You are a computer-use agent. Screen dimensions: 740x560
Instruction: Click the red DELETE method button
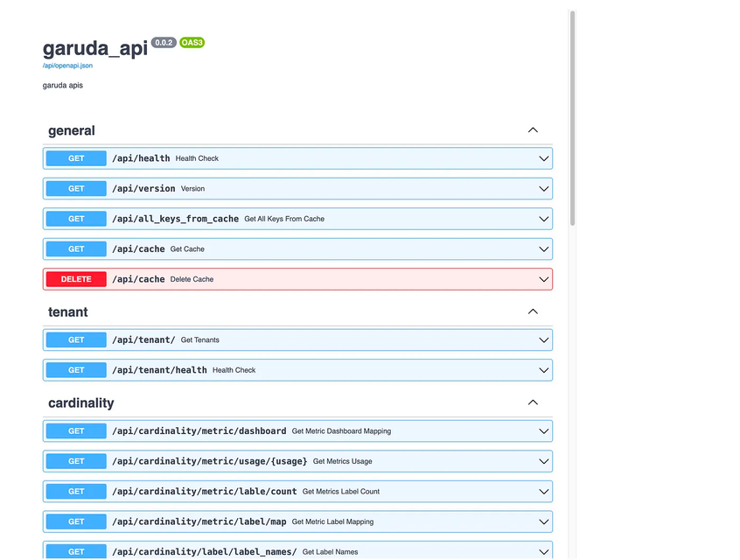coord(76,279)
